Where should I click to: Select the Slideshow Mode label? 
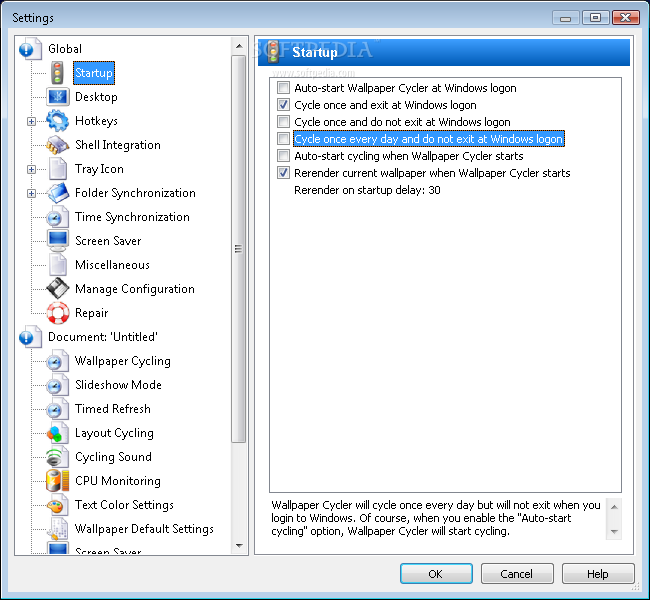118,385
